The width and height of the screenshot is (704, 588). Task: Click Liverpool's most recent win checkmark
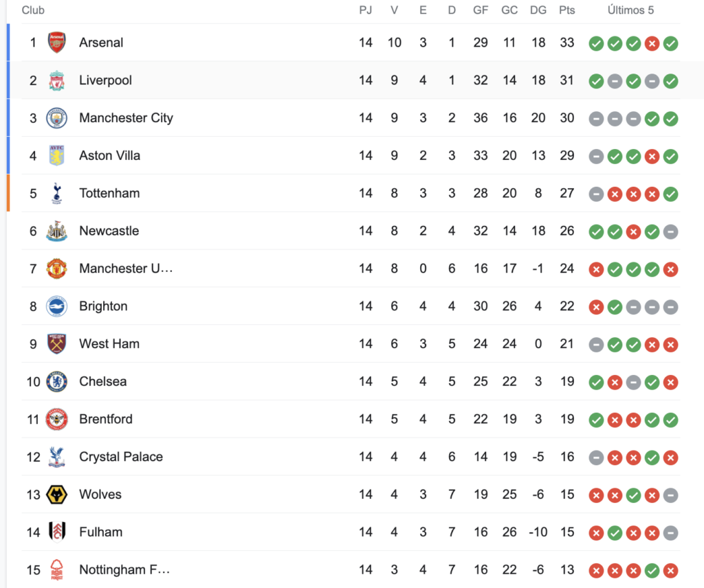coord(670,81)
